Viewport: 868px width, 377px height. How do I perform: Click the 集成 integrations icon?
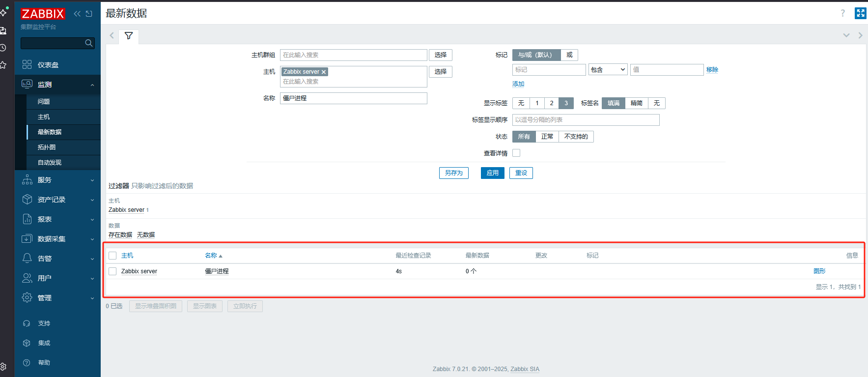coord(27,343)
